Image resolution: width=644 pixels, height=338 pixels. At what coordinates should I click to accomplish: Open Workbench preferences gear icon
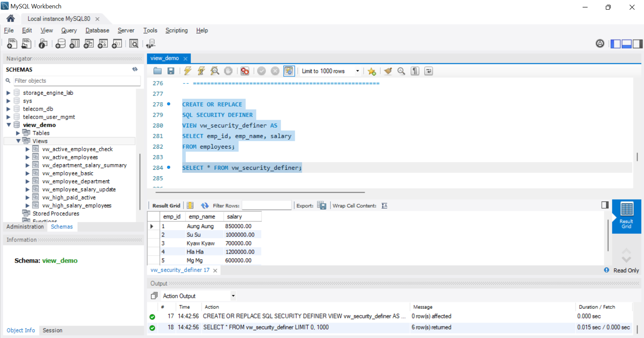click(600, 44)
